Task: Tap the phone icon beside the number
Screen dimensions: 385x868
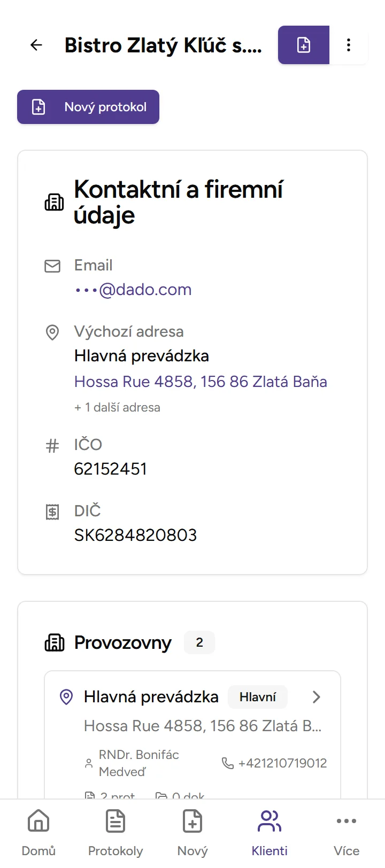Action: [x=228, y=763]
